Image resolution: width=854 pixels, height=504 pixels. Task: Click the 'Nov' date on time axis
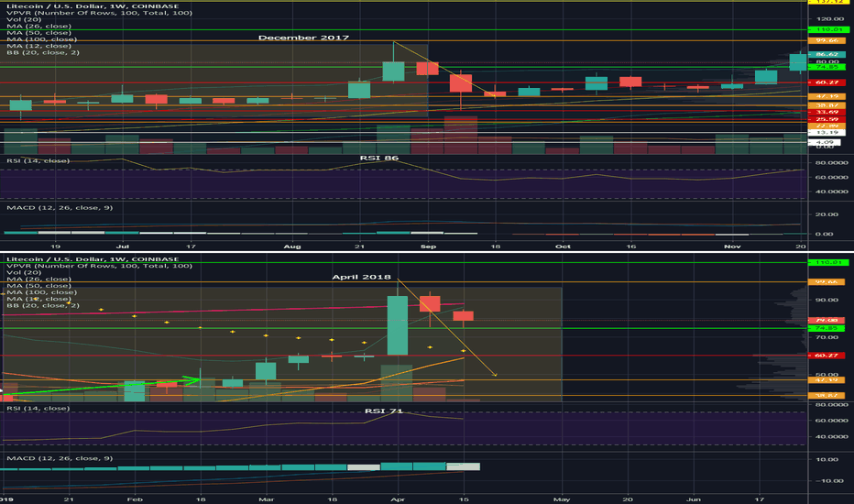point(732,247)
